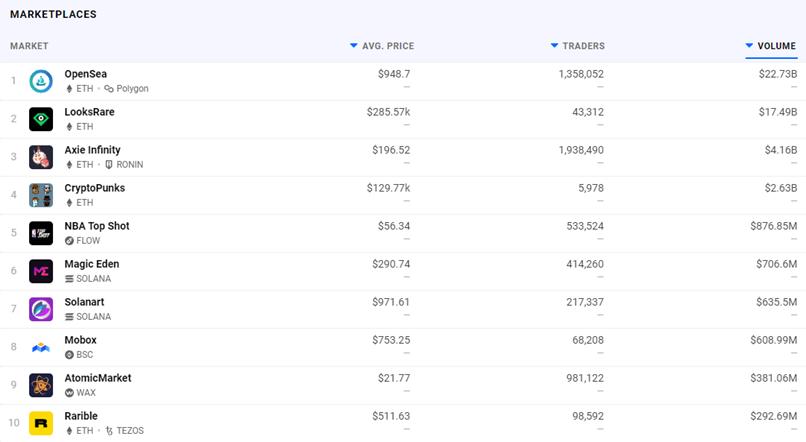Click the OpenSea marketplace logo icon

41,81
